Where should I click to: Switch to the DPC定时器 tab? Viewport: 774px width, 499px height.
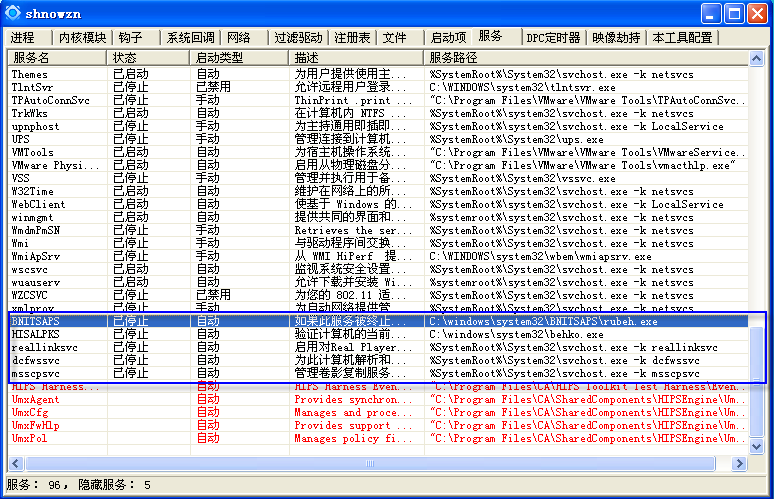coord(553,38)
